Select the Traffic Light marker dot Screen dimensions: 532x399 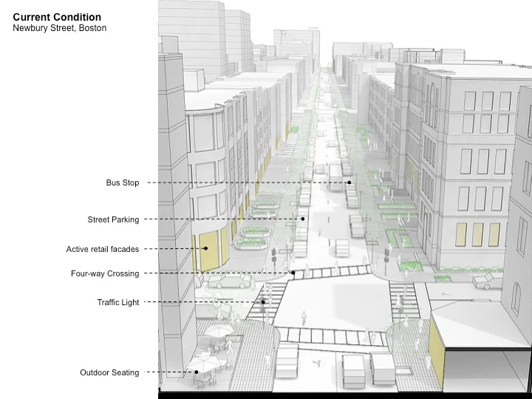(263, 302)
